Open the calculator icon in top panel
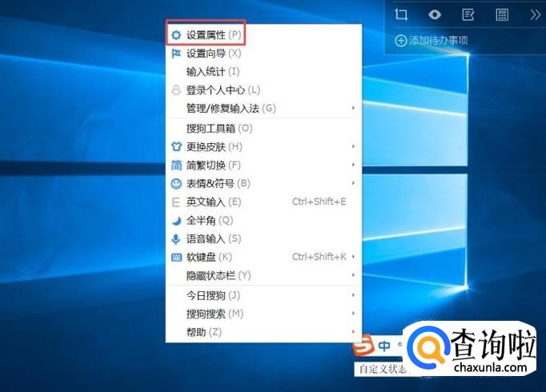 click(x=502, y=14)
